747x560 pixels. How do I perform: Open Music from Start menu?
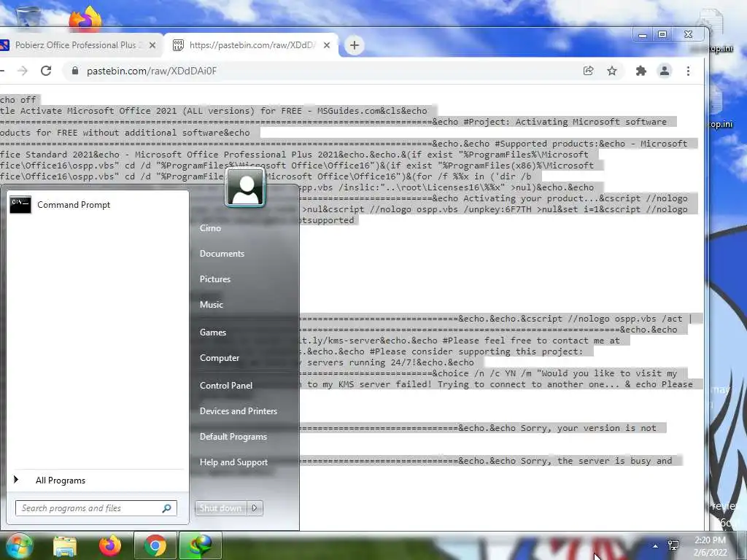211,305
